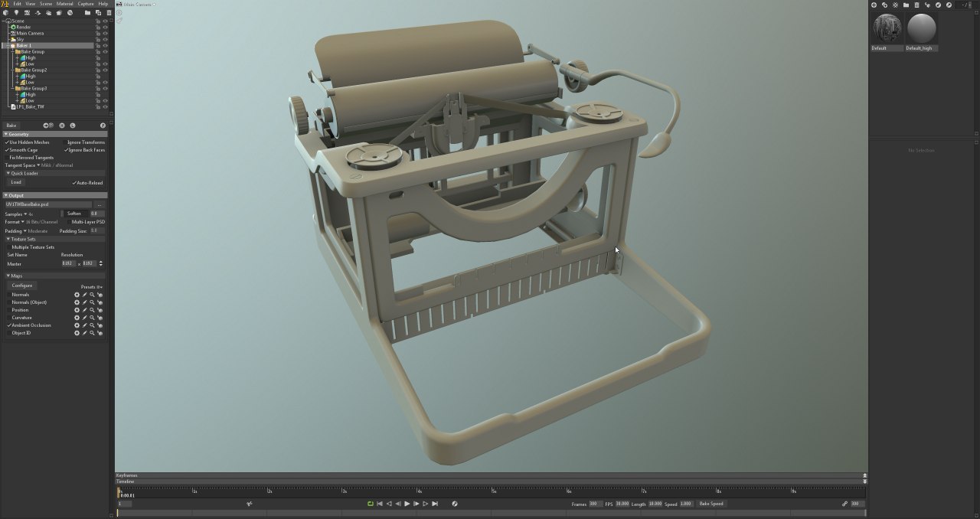The image size is (980, 519).
Task: Click the L icon in Bake toolbar
Action: (x=73, y=126)
